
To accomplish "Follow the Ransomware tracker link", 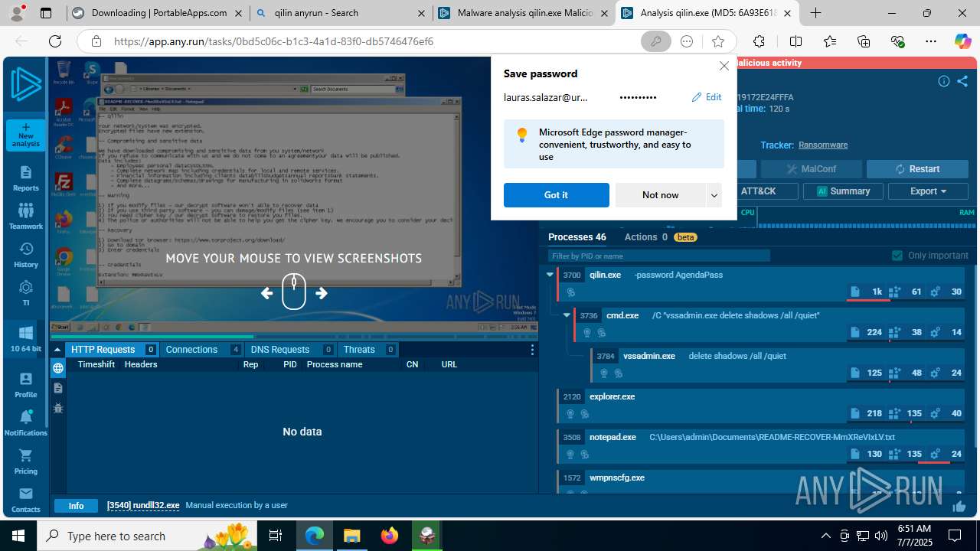I will tap(823, 145).
